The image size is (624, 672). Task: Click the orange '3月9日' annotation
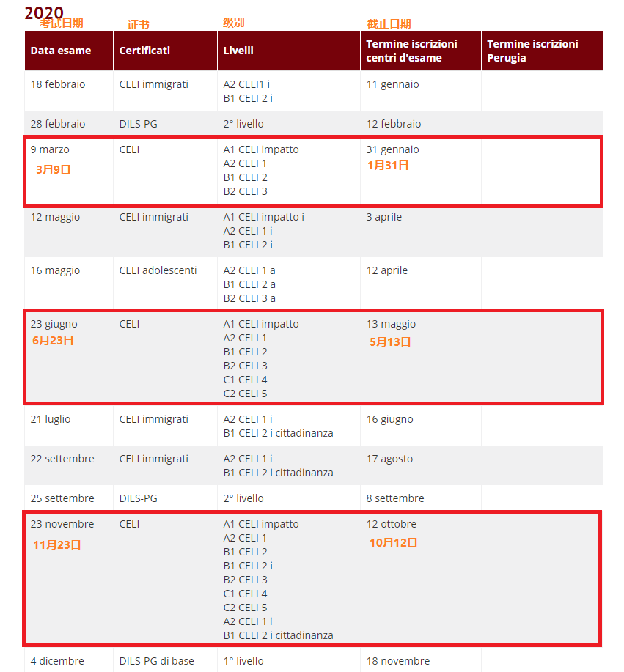tap(54, 170)
